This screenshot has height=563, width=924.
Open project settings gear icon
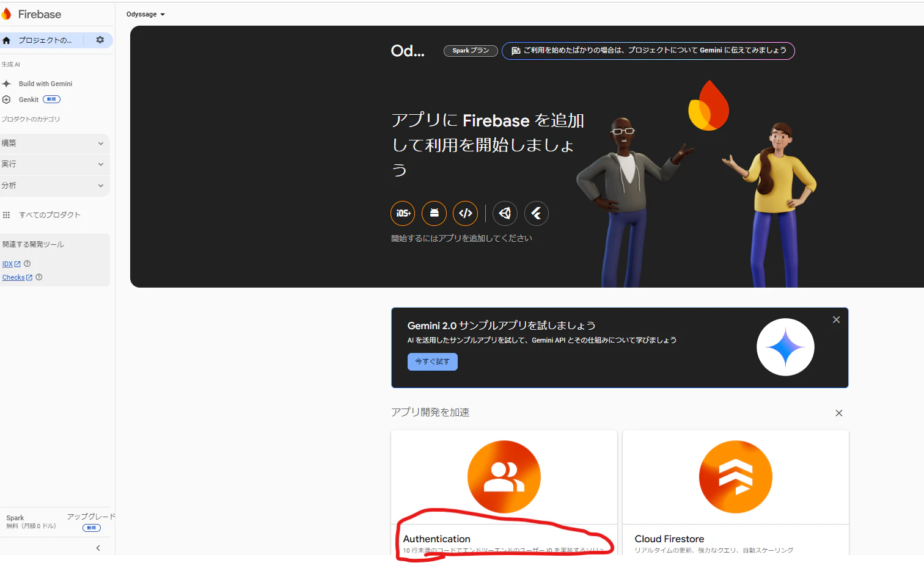(x=100, y=40)
